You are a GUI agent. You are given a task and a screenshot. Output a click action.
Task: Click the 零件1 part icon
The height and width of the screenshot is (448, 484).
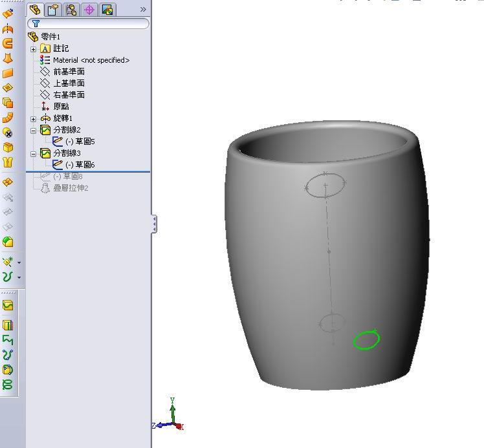(x=33, y=37)
